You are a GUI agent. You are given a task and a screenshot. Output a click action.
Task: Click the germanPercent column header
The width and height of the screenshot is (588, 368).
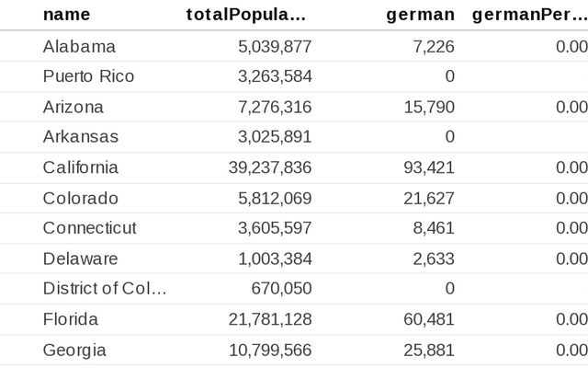(x=529, y=14)
